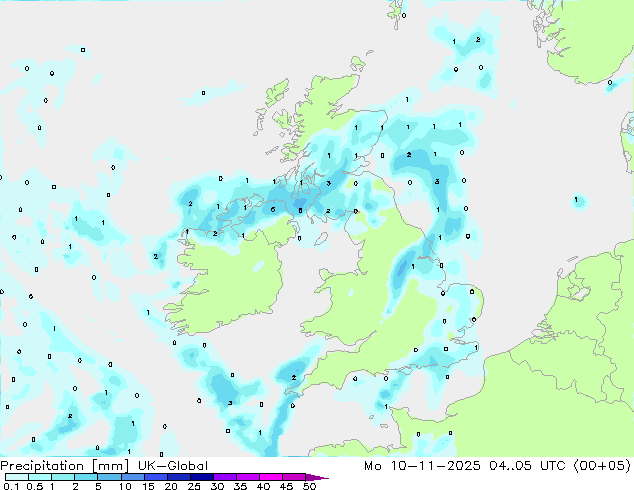Image resolution: width=634 pixels, height=490 pixels.
Task: Click the legend label '10'
Action: [125, 486]
